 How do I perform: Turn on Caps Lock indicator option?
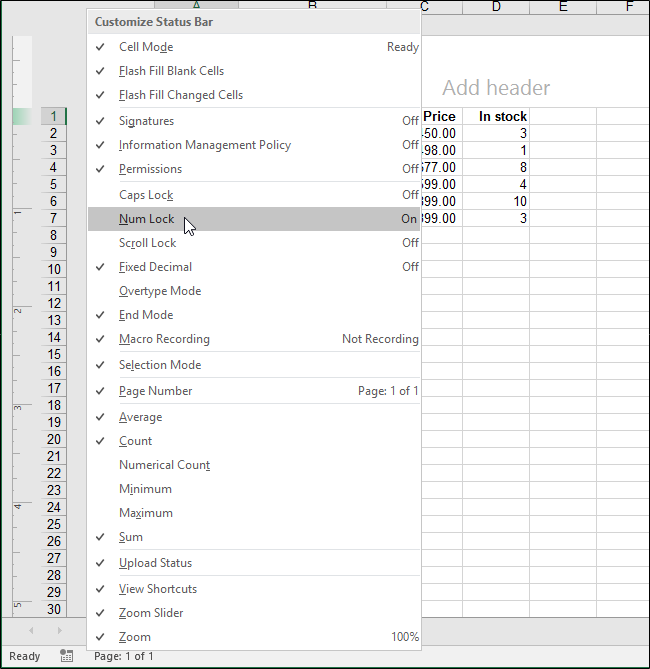tap(146, 195)
